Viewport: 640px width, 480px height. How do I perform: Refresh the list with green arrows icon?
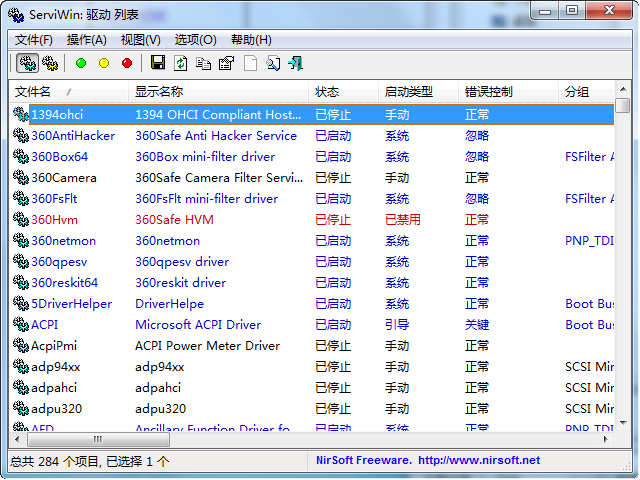180,63
